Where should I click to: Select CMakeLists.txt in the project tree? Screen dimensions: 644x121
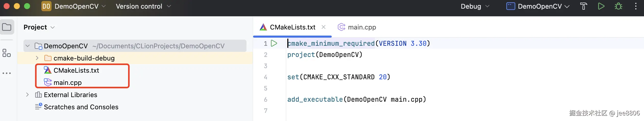pyautogui.click(x=76, y=70)
